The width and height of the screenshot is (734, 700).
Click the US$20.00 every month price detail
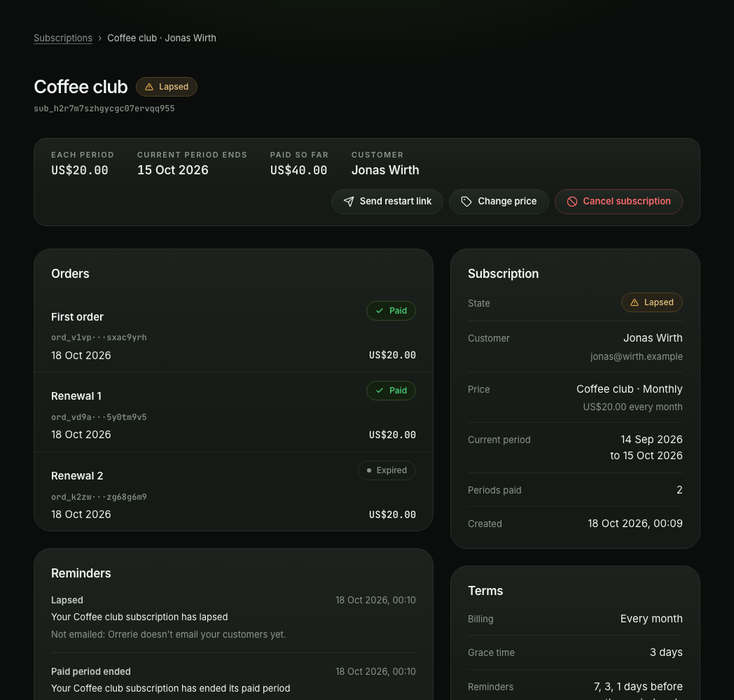click(x=632, y=407)
